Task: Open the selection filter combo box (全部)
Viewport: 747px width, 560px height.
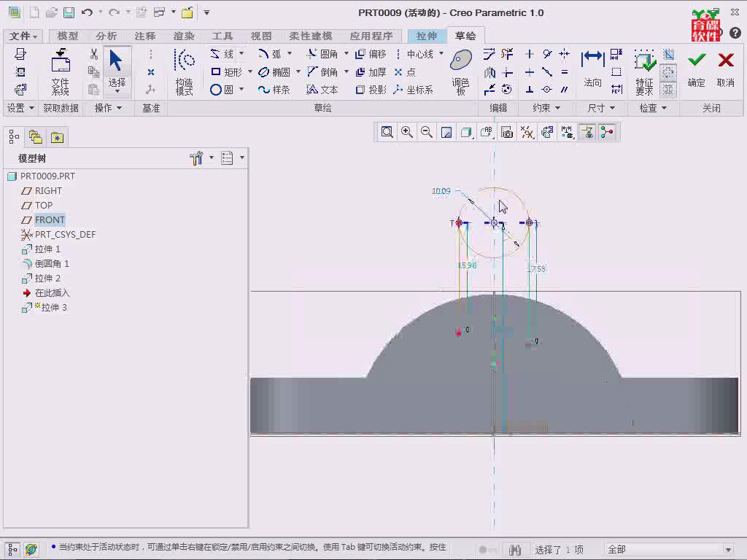Action: click(x=669, y=550)
